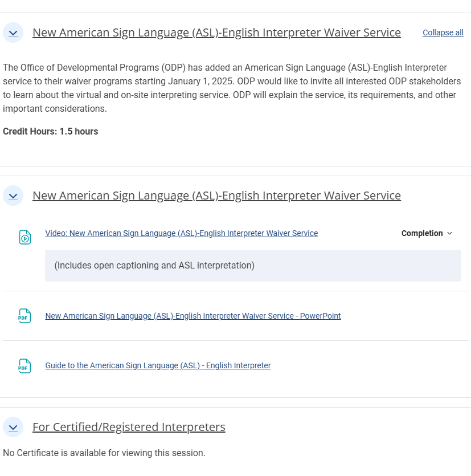Image resolution: width=471 pixels, height=476 pixels.
Task: Open the Completion dropdown label
Action: tap(422, 233)
